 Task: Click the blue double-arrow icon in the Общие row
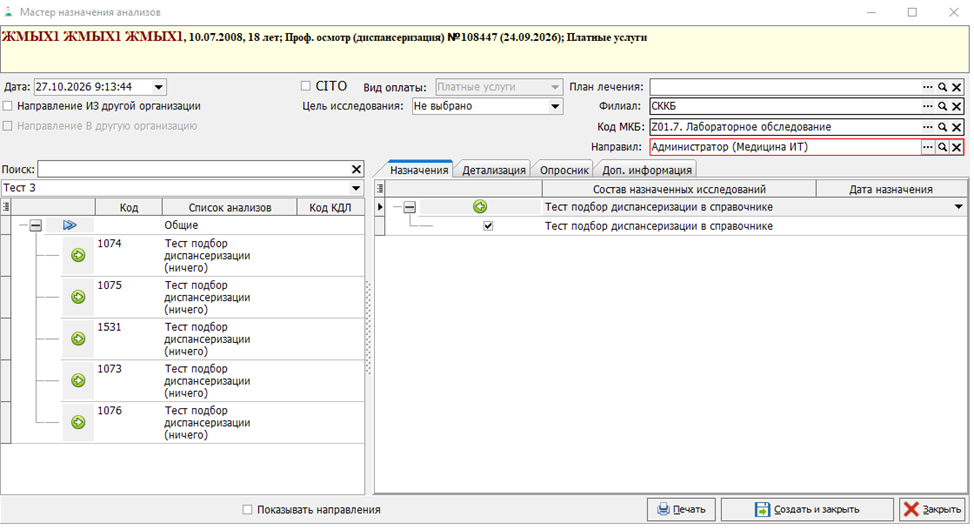70,225
